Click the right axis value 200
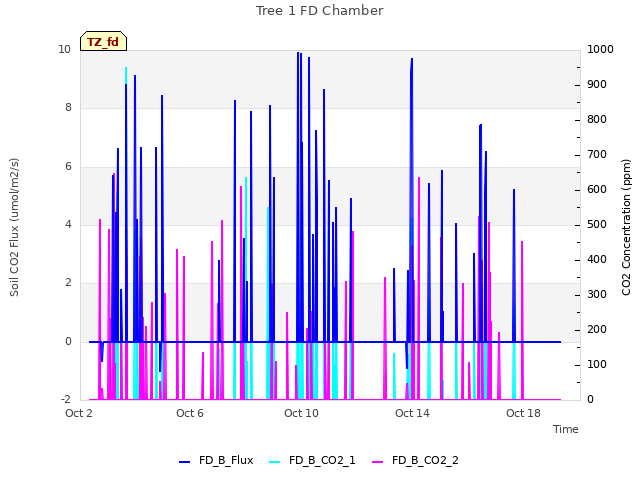The width and height of the screenshot is (640, 480). (x=597, y=329)
